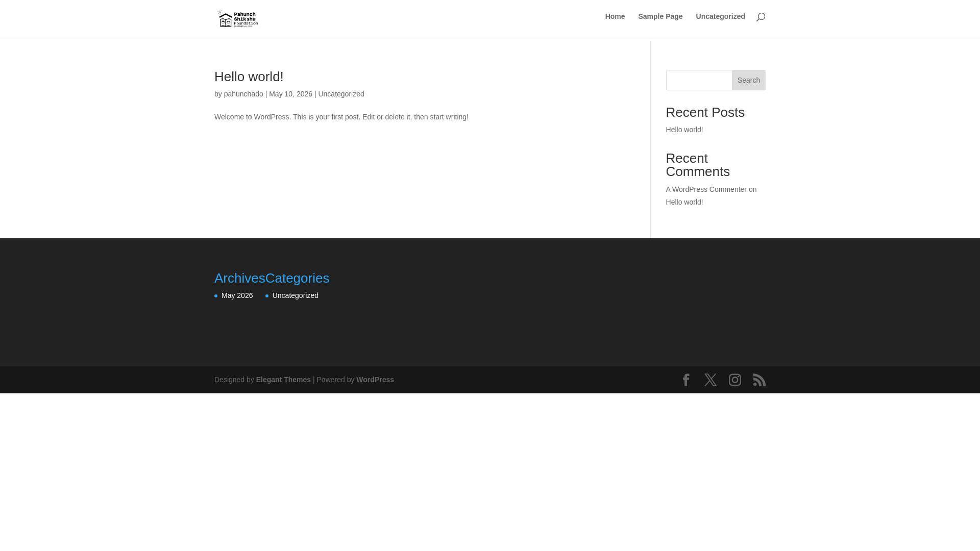
Task: Click the Search button in sidebar
Action: point(749,80)
